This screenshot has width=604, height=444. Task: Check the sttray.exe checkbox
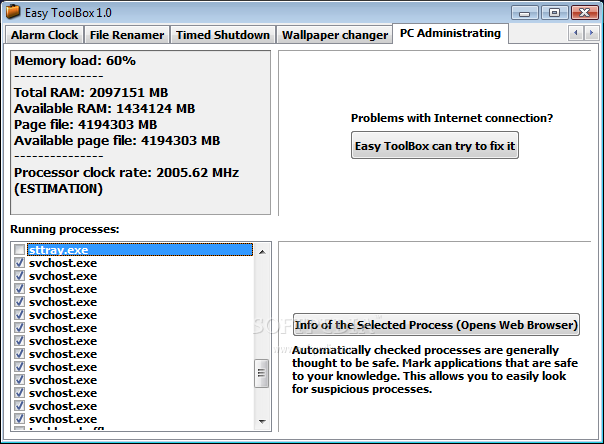click(x=19, y=250)
